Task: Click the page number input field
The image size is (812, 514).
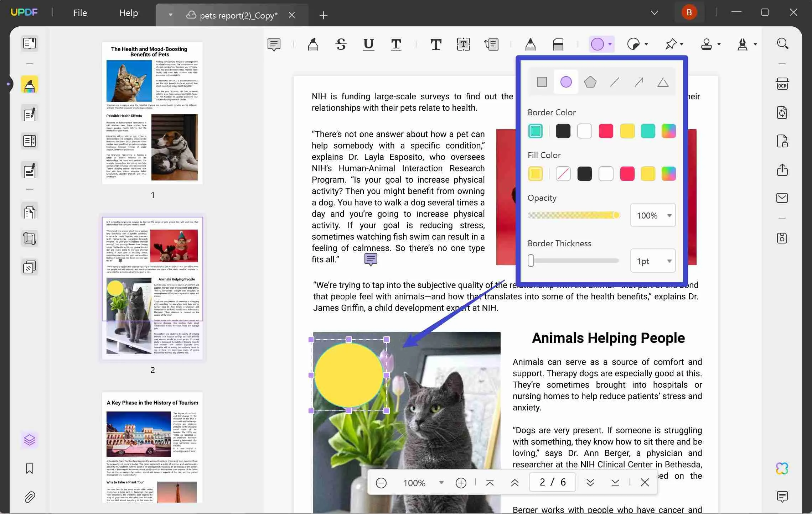Action: [553, 482]
